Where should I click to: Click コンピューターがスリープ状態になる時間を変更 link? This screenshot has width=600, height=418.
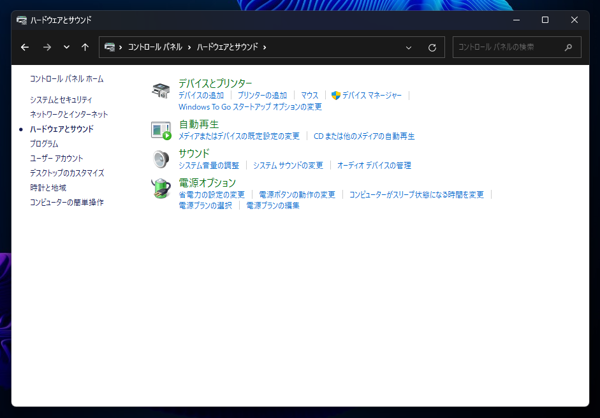[416, 194]
